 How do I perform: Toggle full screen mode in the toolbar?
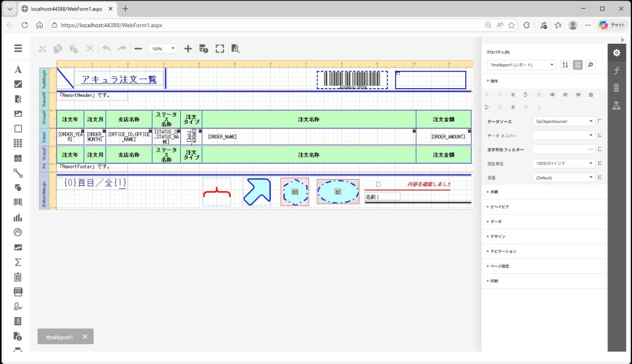(220, 49)
